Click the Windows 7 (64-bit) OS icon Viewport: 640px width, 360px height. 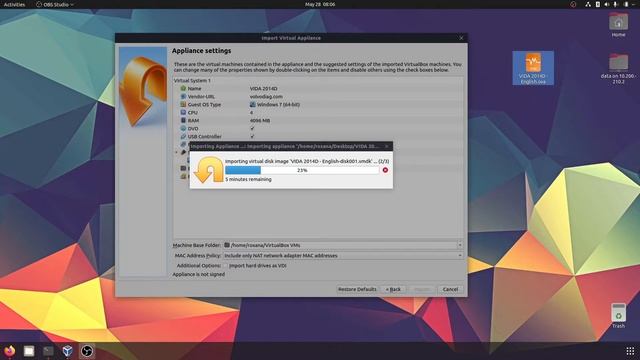[x=253, y=104]
